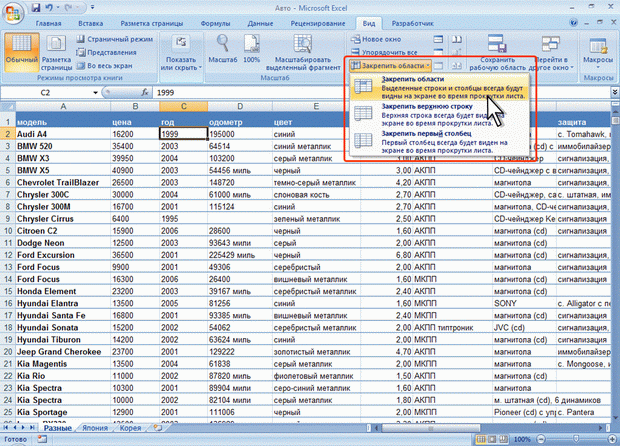Switch to Normal view in status bar
The height and width of the screenshot is (446, 620).
(x=481, y=439)
